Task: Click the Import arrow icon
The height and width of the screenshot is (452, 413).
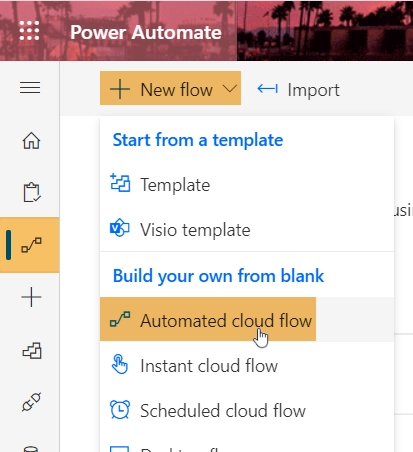Action: [267, 89]
